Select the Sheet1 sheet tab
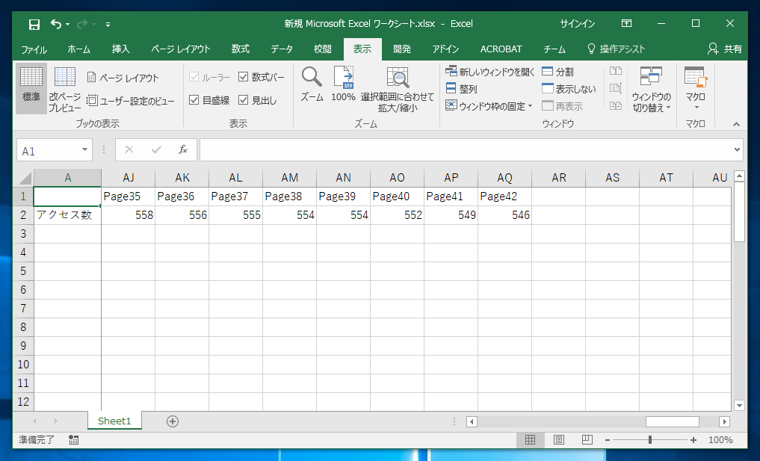 pyautogui.click(x=114, y=421)
